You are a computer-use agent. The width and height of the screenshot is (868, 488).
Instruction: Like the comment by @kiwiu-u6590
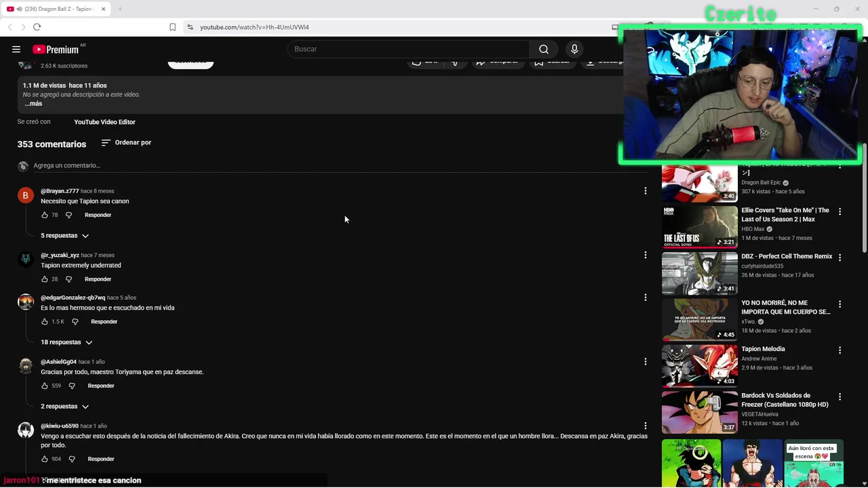[x=45, y=459]
